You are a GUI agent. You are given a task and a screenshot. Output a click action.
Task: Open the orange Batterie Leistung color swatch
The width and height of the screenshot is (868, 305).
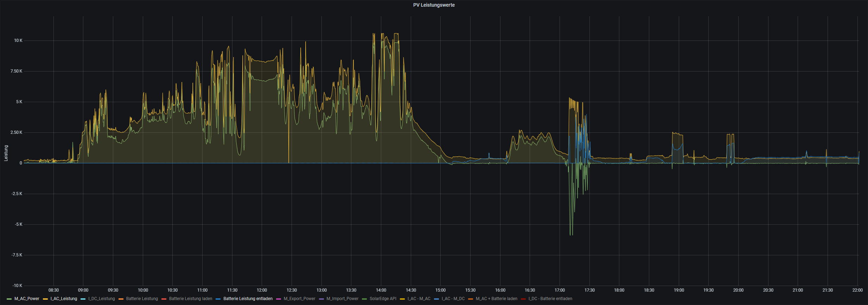[121, 299]
